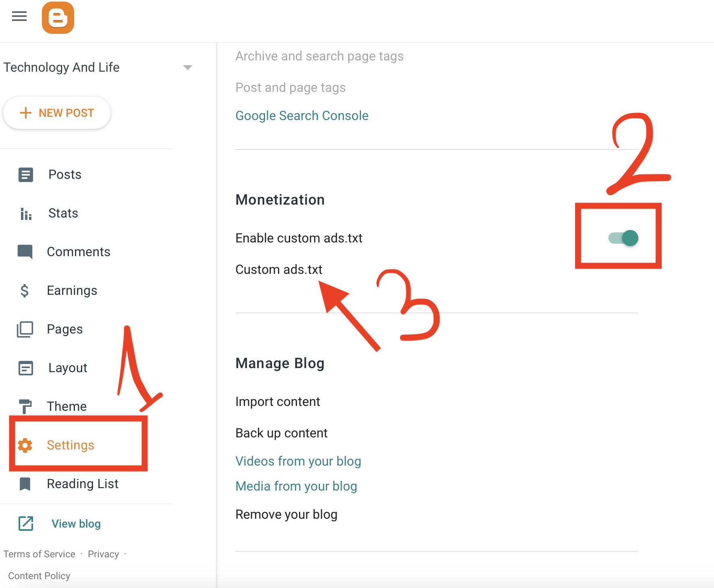Select Remove your blog option

(x=286, y=514)
